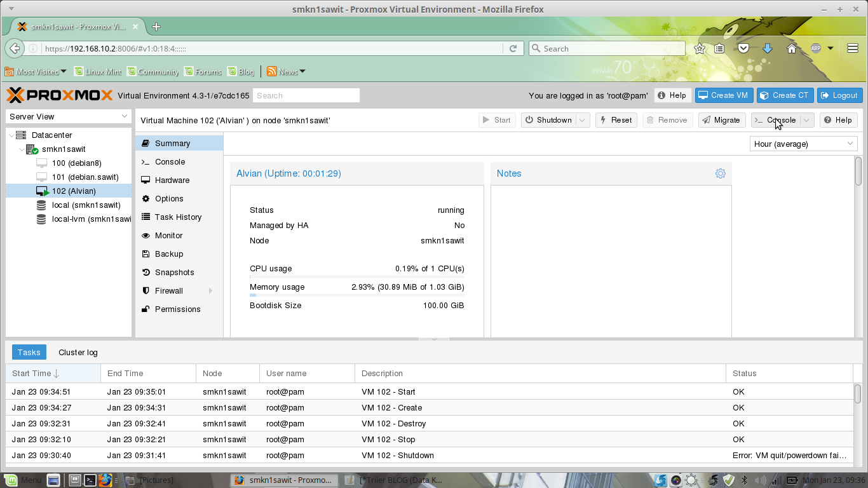Select VM 100 (debian8) in the tree
The height and width of the screenshot is (488, 868).
tap(69, 163)
